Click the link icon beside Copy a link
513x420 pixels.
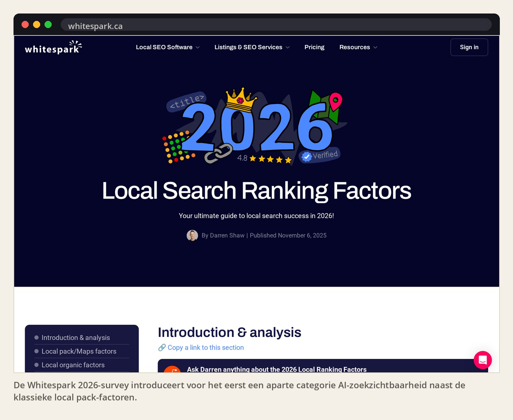(162, 347)
